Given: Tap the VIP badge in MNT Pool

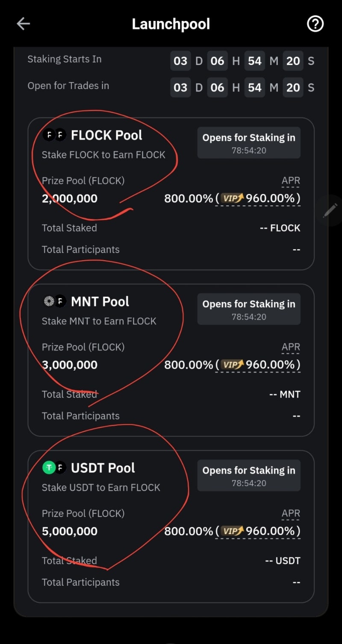Looking at the screenshot, I should click(x=233, y=365).
